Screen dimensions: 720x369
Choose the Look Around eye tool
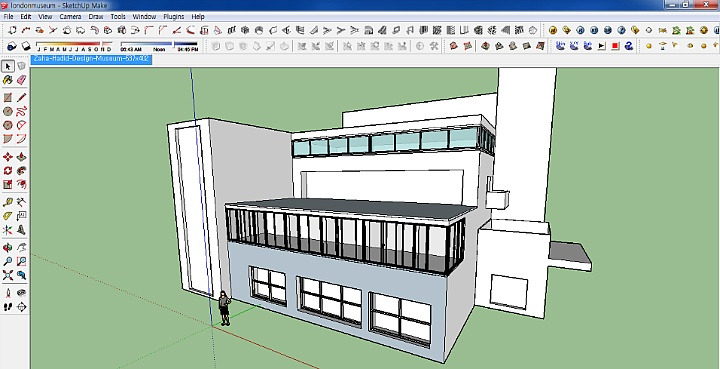click(x=22, y=293)
